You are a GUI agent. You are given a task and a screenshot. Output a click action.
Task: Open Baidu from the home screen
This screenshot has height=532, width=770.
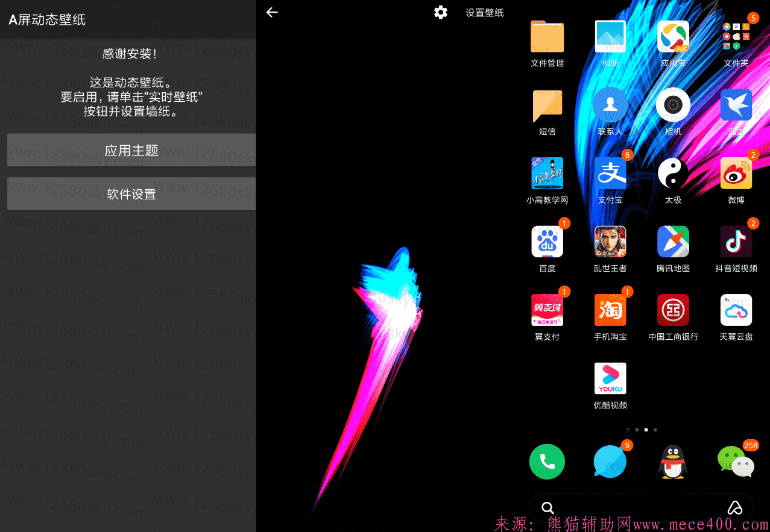(x=546, y=241)
